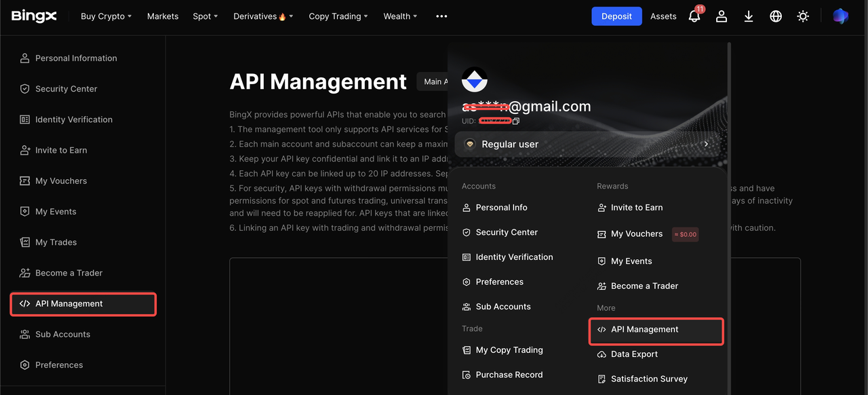Click the BingX logo

(34, 16)
